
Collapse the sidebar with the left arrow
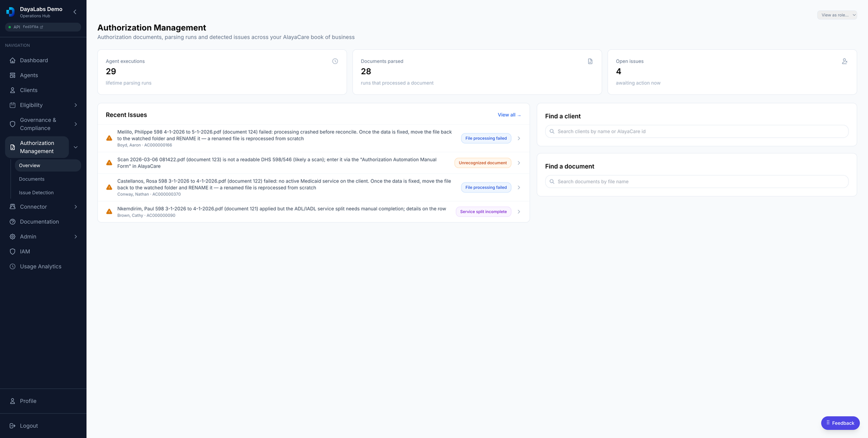(x=75, y=12)
